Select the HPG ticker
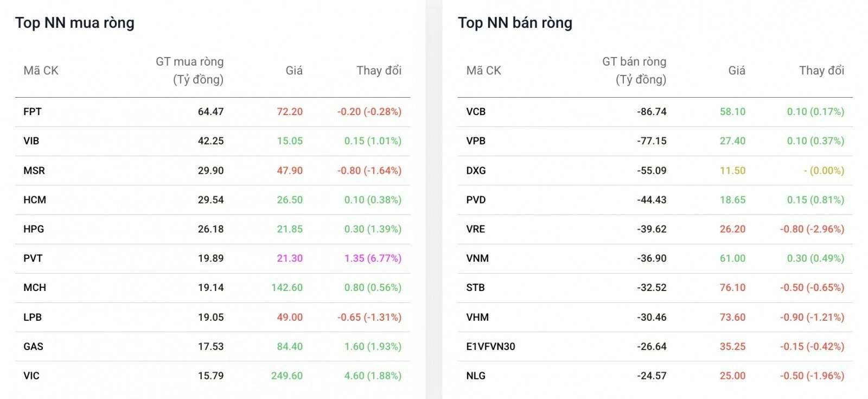The width and height of the screenshot is (868, 399). pos(34,229)
